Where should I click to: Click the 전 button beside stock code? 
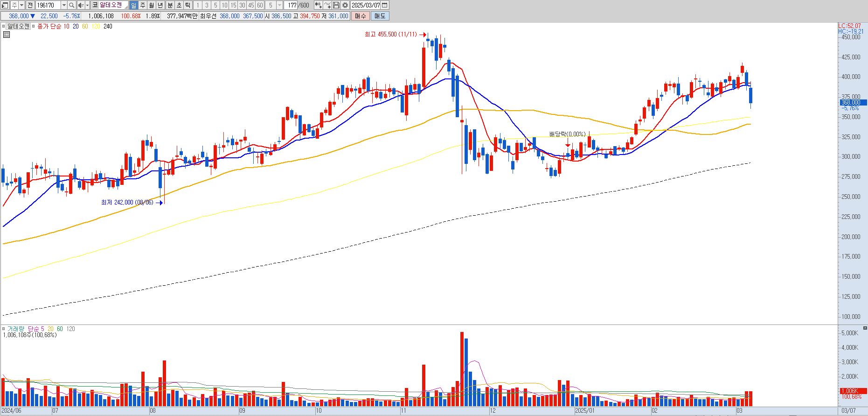click(30, 5)
